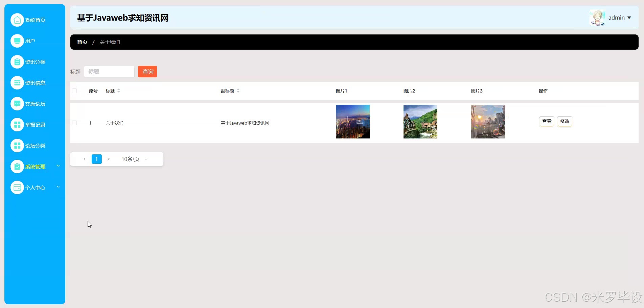Viewport: 644px width, 308px height.
Task: Click the 关于我们 title cell
Action: (115, 123)
